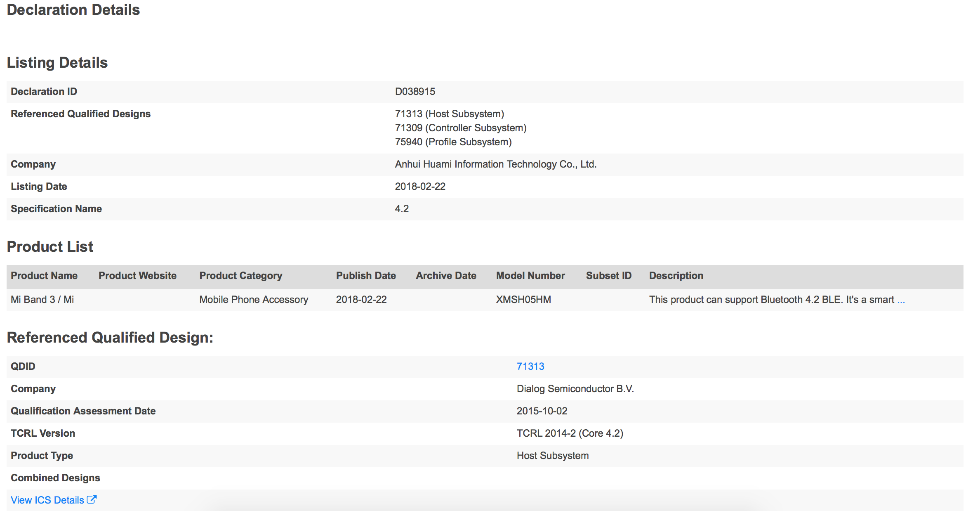Click the Referenced Qualified Designs label
Screen dimensions: 980x511
[80, 114]
